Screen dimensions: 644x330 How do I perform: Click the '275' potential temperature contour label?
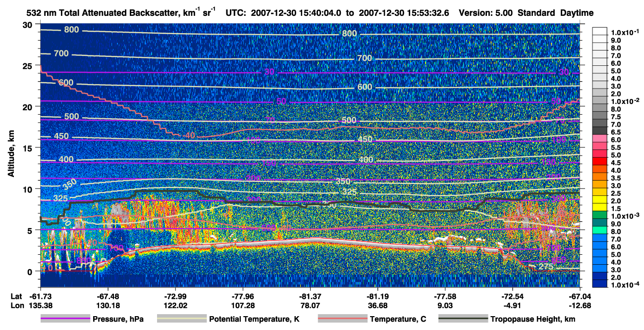pos(545,267)
